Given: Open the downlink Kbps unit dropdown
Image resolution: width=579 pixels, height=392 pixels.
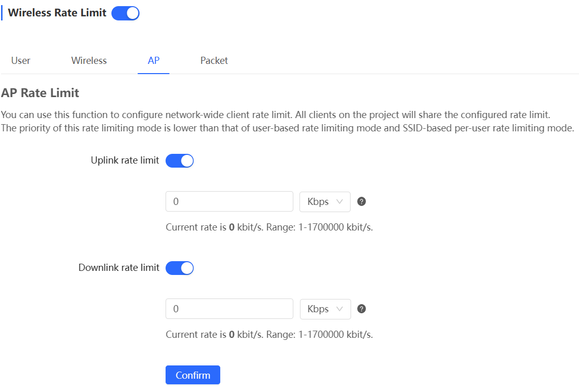Looking at the screenshot, I should pyautogui.click(x=325, y=309).
